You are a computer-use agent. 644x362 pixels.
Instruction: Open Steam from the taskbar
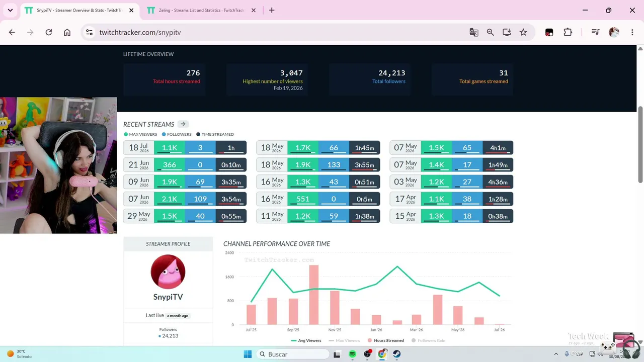click(396, 354)
